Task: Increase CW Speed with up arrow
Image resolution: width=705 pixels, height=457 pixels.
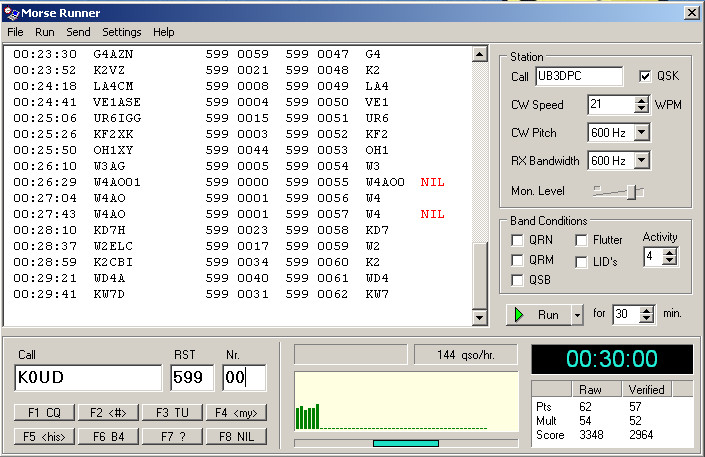Action: point(641,100)
